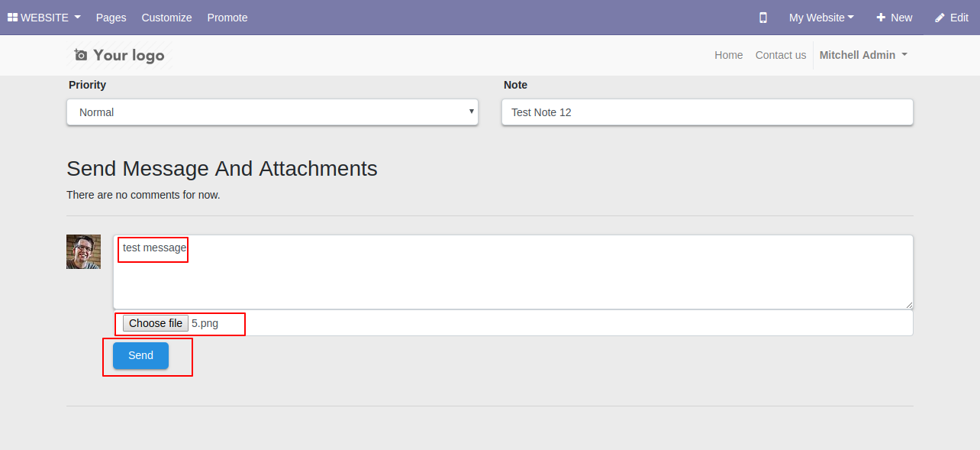This screenshot has width=980, height=450.
Task: Open the Customize menu
Action: pos(167,18)
